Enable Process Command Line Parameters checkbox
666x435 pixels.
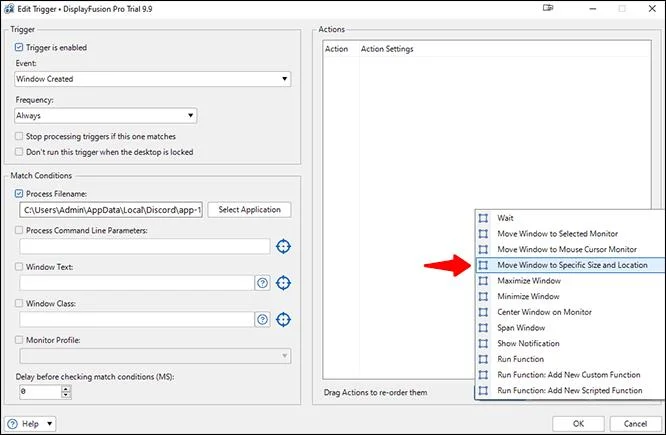pyautogui.click(x=19, y=230)
